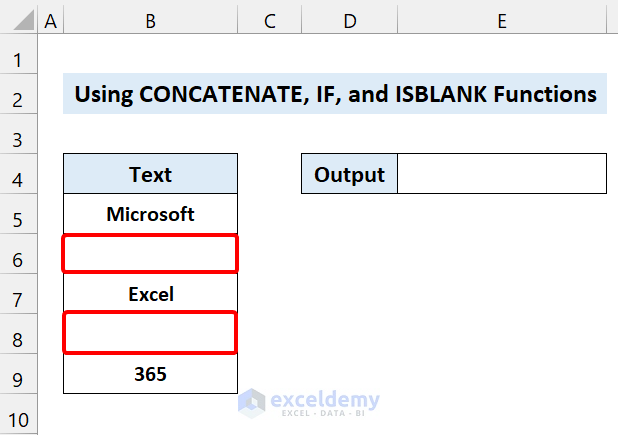Image resolution: width=618 pixels, height=435 pixels.
Task: Select column B header
Action: [x=150, y=20]
